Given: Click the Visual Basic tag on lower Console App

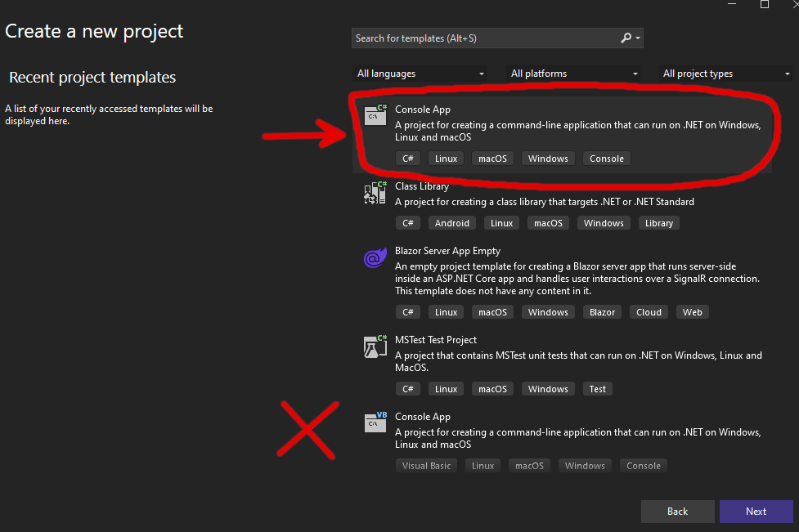Looking at the screenshot, I should (x=426, y=465).
